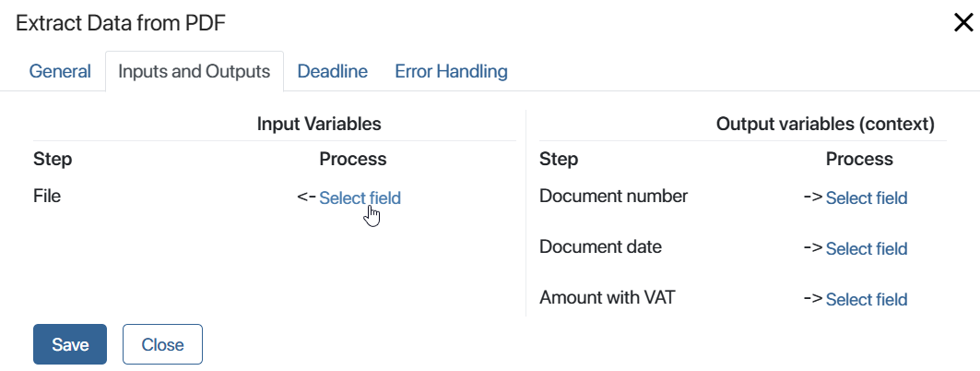Close the dialog with the X icon
The image size is (980, 371).
(963, 23)
